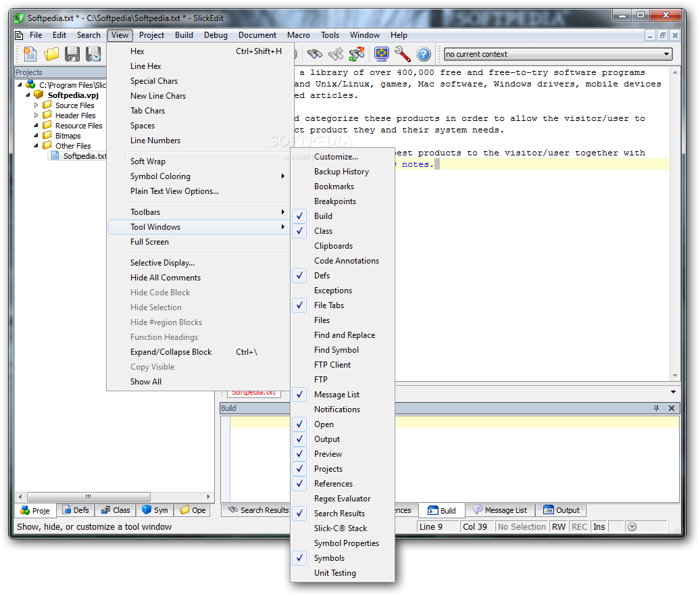Viewport: 700px width, 596px height.
Task: Click the Find binoculars icon
Action: tap(315, 54)
